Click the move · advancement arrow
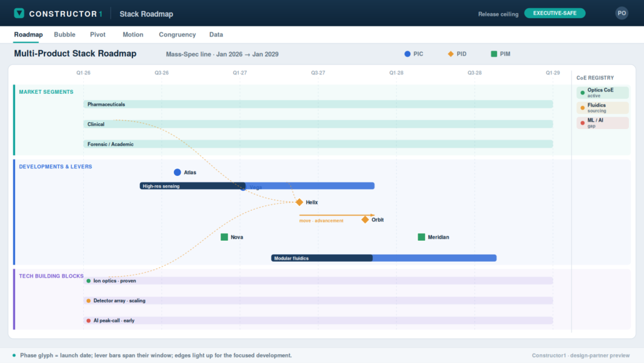This screenshot has width=644, height=363. [x=337, y=215]
